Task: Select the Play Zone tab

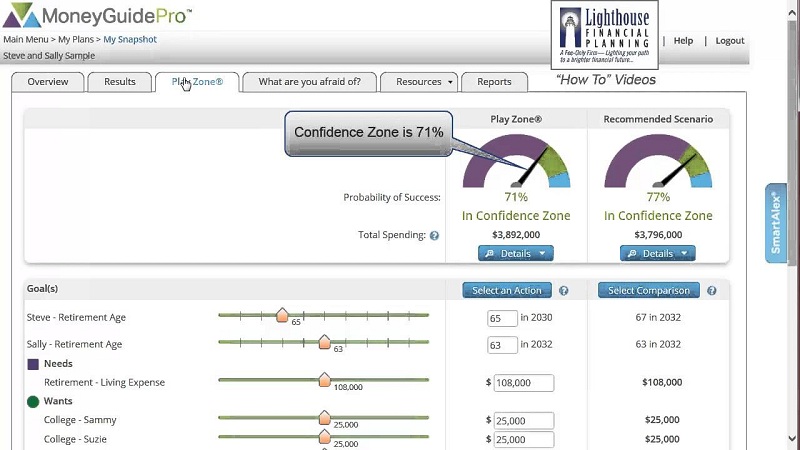Action: click(197, 82)
